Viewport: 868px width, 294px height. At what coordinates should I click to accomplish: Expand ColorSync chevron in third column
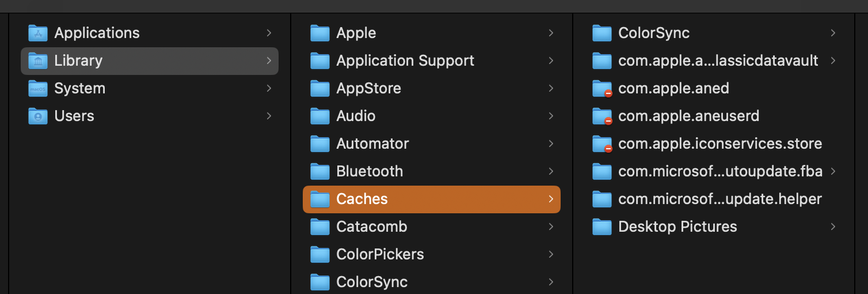click(x=833, y=33)
